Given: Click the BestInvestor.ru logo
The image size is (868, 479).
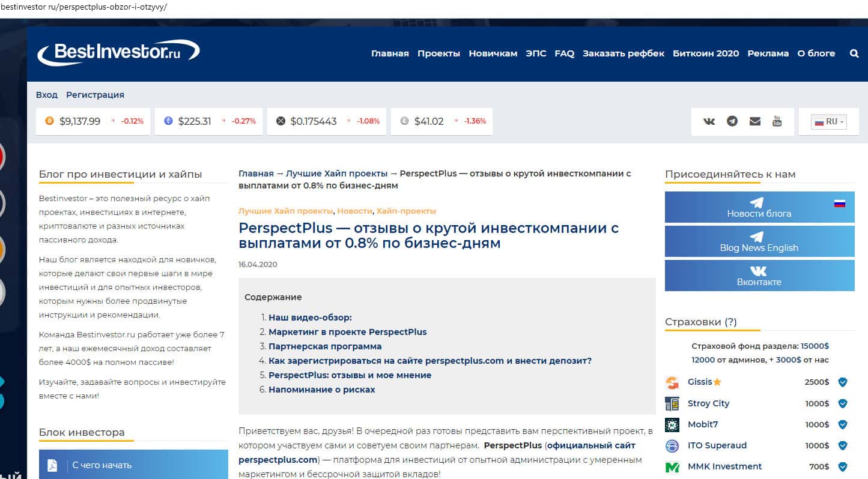Looking at the screenshot, I should 118,53.
